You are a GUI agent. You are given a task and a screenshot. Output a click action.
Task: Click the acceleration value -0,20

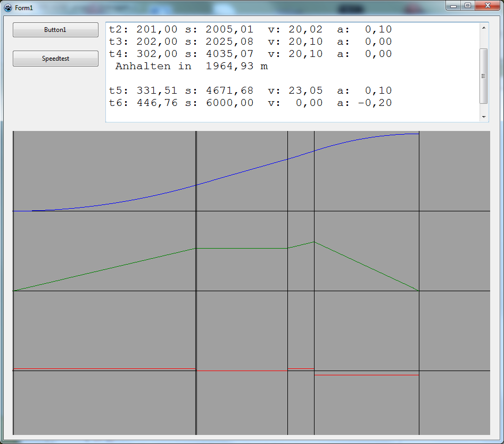tap(375, 103)
